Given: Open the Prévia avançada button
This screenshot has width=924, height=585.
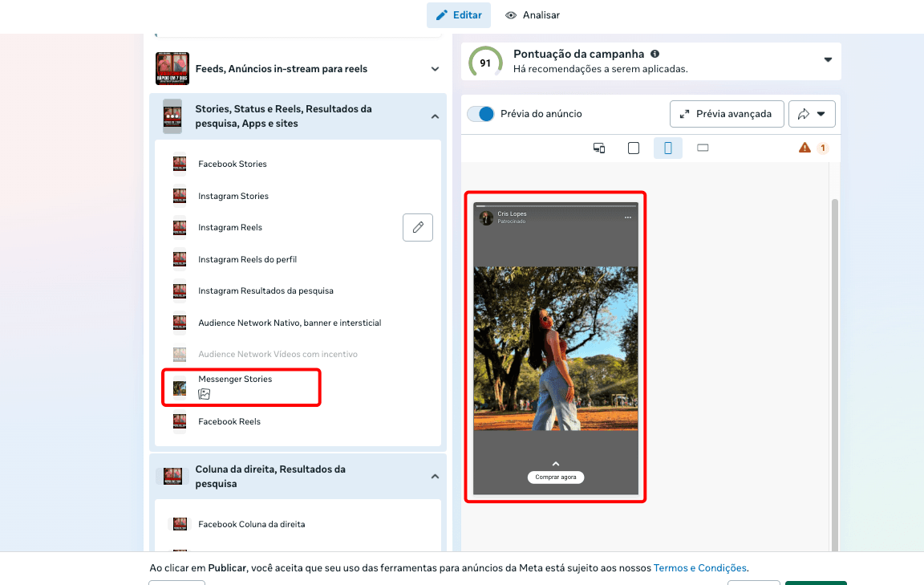Looking at the screenshot, I should point(726,113).
